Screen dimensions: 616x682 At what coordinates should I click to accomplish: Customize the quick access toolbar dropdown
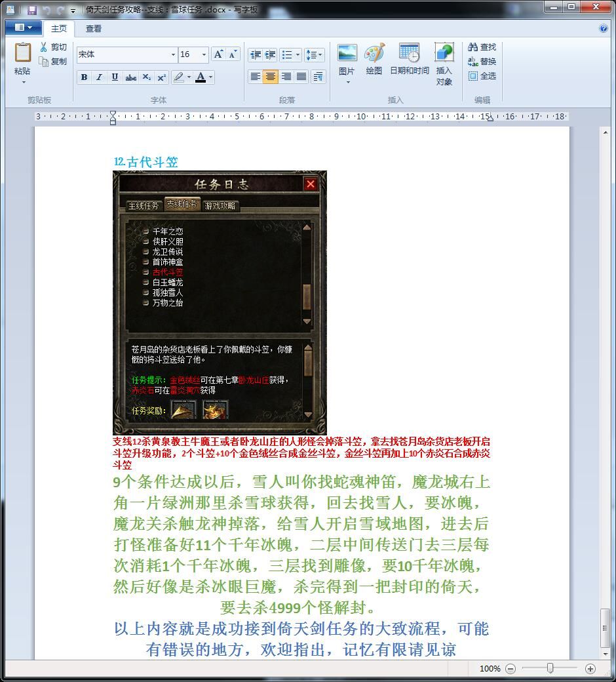[73, 10]
